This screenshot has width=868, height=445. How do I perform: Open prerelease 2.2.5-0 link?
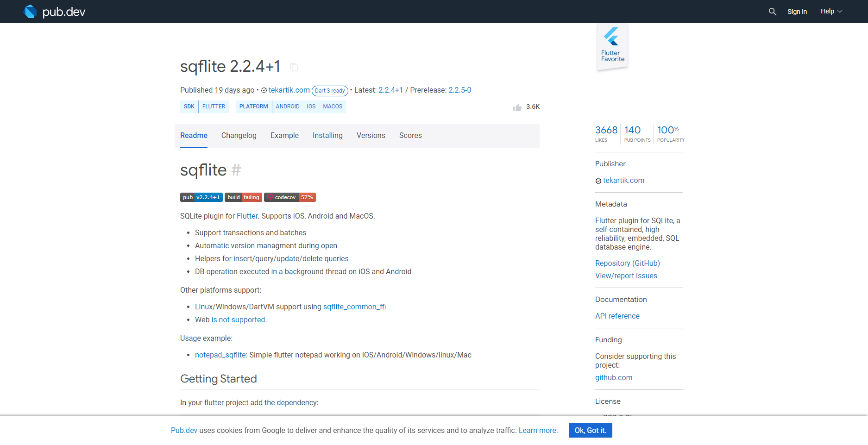[x=459, y=90]
